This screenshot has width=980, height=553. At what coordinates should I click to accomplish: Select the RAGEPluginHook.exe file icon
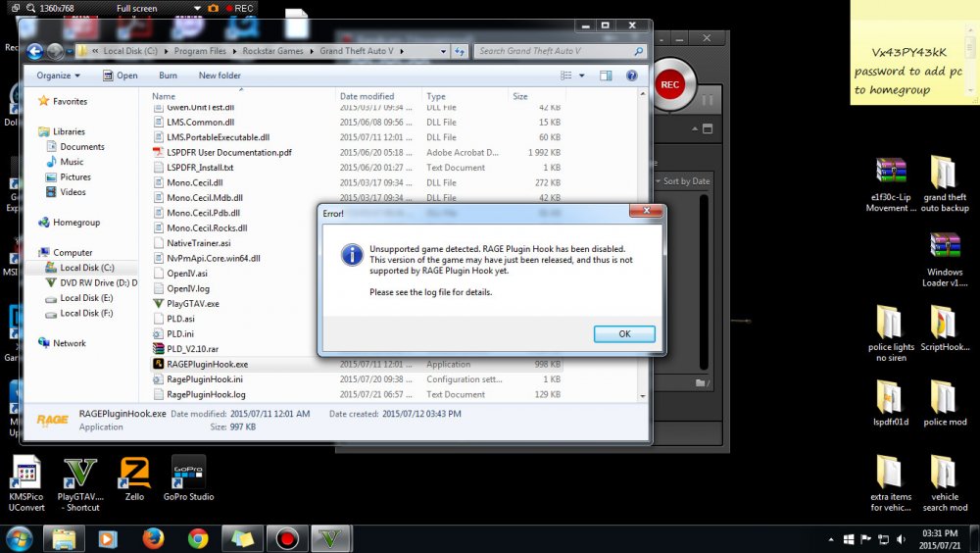(159, 364)
